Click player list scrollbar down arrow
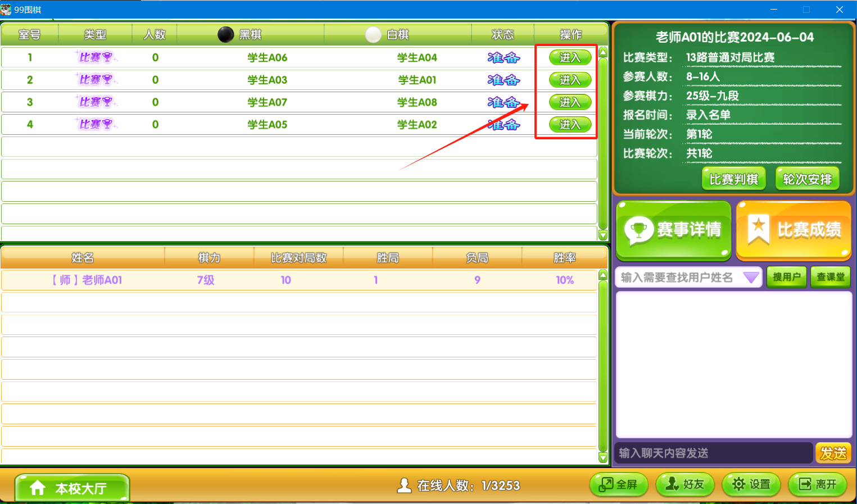This screenshot has width=857, height=504. [603, 458]
